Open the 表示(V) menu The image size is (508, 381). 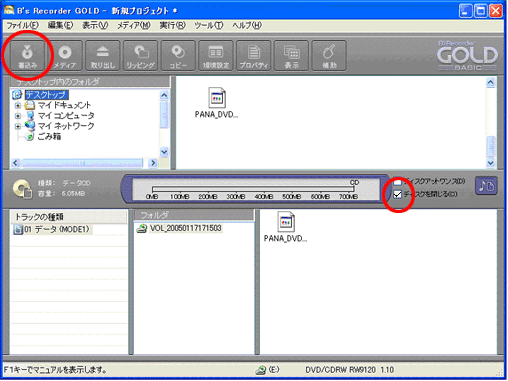95,25
